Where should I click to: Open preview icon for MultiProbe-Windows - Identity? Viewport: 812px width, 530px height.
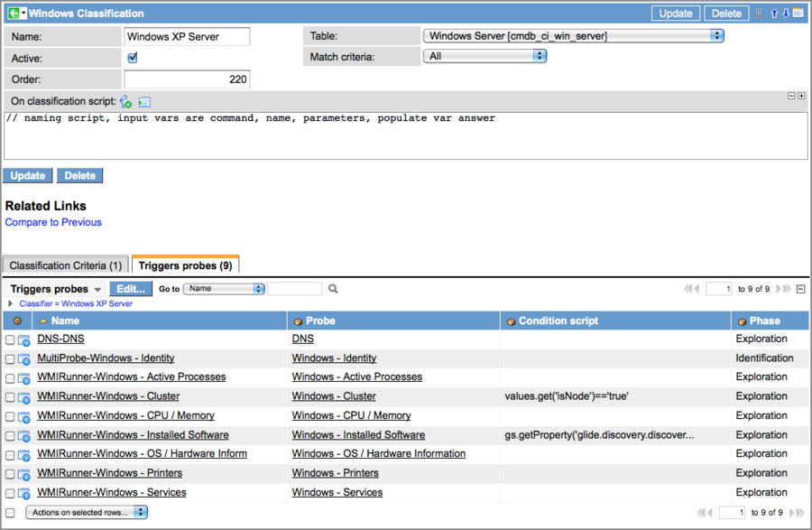(23, 359)
